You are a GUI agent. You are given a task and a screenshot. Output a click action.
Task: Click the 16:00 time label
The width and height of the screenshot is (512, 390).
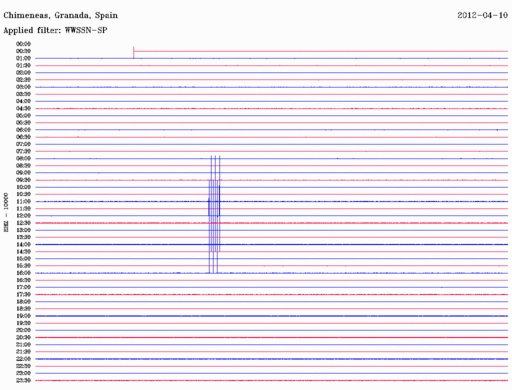[23, 273]
